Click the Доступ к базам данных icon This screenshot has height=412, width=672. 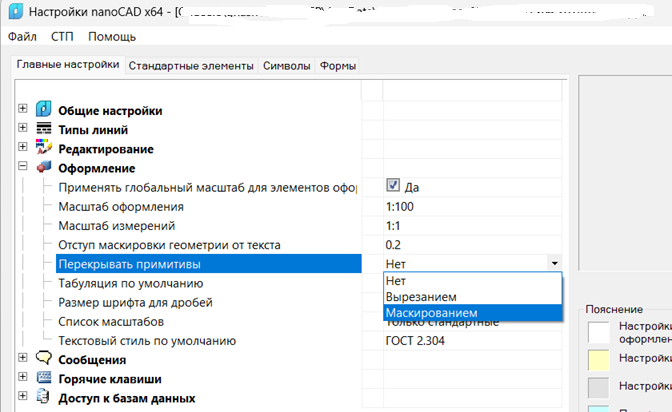point(43,397)
